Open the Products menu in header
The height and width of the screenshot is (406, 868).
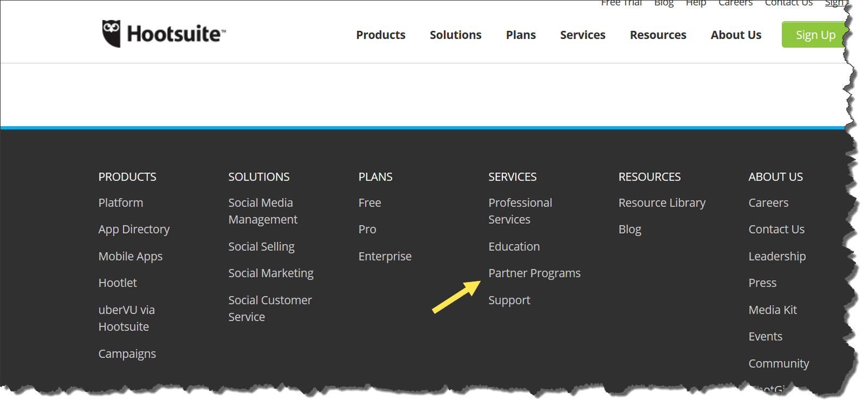[380, 35]
